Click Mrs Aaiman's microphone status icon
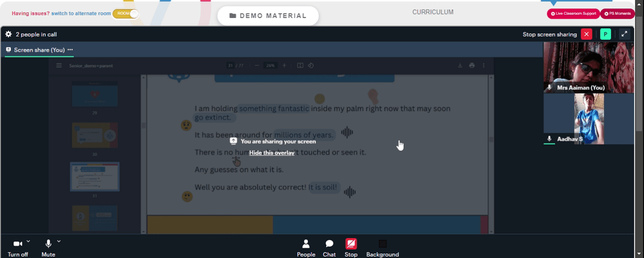 [x=549, y=88]
